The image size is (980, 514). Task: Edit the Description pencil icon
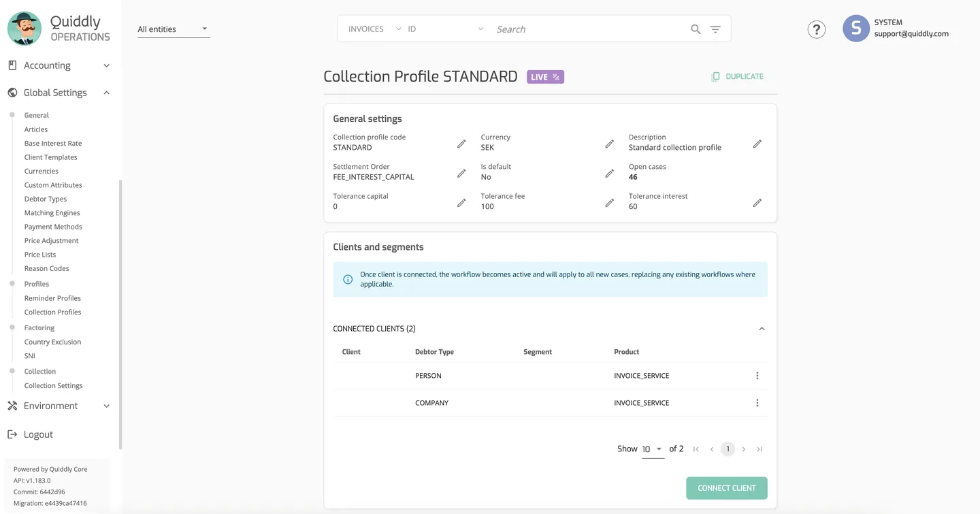pyautogui.click(x=757, y=144)
